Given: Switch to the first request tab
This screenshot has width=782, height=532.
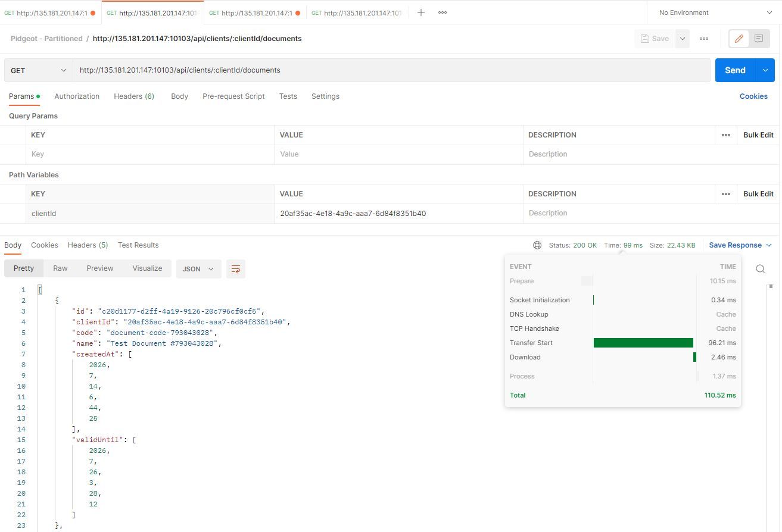Looking at the screenshot, I should point(50,12).
